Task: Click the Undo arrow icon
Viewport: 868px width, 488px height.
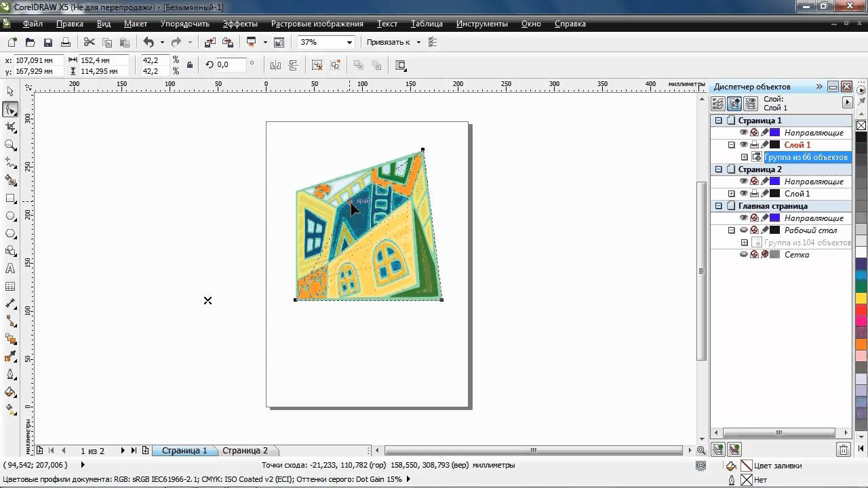Action: coord(149,42)
